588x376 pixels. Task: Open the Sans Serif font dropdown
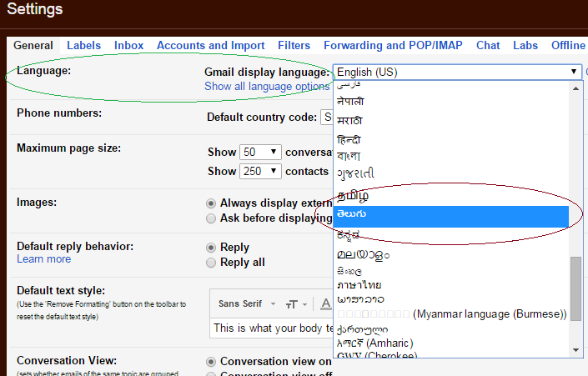[246, 303]
